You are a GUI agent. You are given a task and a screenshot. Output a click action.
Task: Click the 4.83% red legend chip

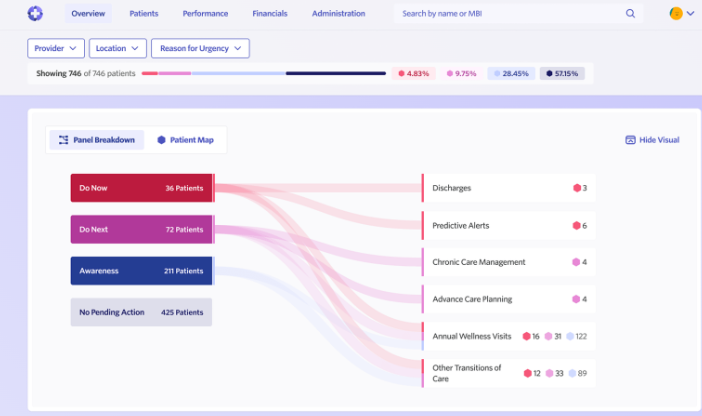pos(413,73)
